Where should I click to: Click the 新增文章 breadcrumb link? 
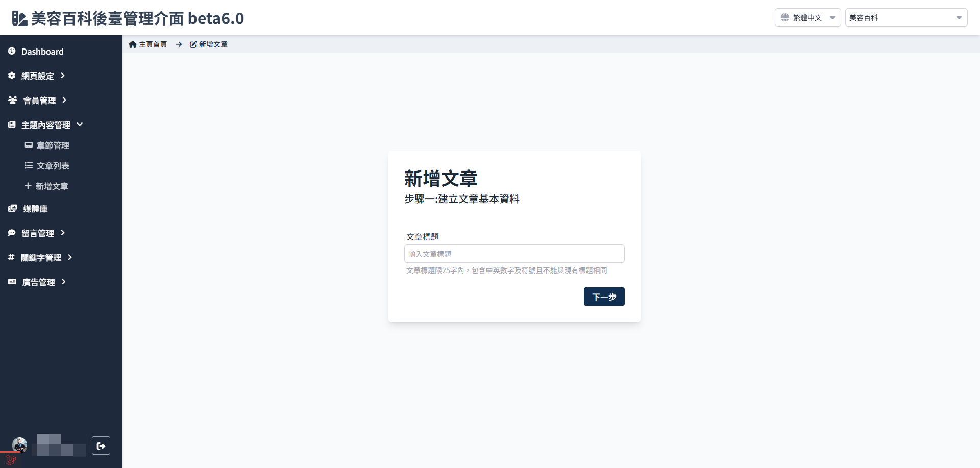point(213,44)
